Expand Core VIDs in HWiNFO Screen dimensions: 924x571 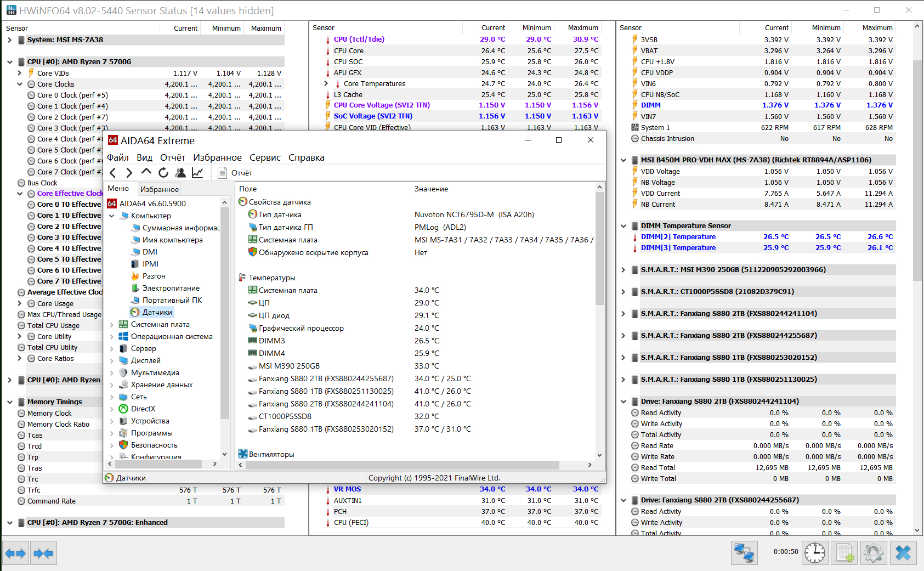pyautogui.click(x=20, y=73)
